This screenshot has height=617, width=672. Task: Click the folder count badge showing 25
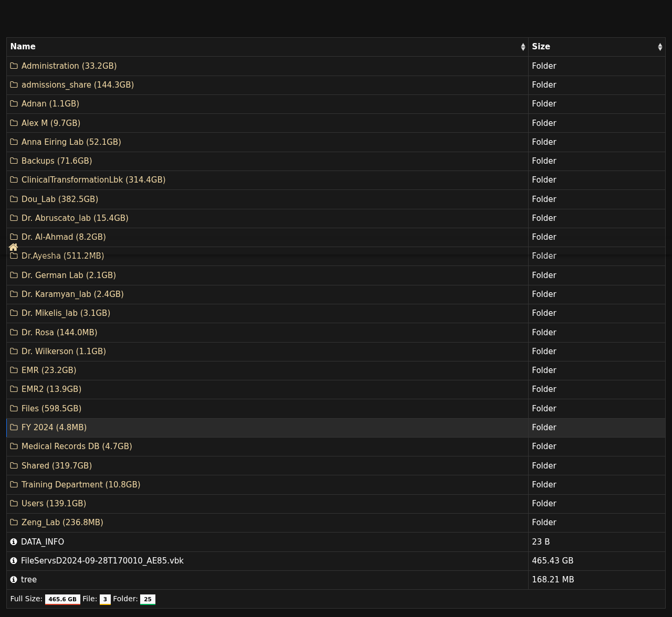coord(148,599)
